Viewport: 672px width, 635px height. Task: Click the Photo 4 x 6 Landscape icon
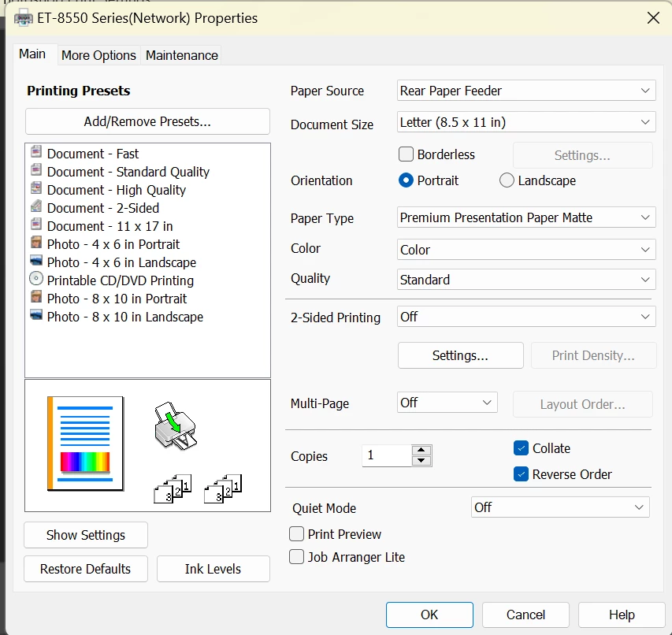(36, 261)
